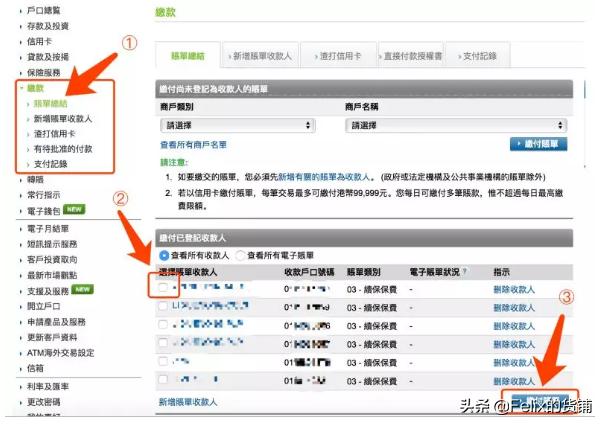Click 刪除收款人 in the third payee row
Image resolution: width=604 pixels, height=426 pixels.
pos(514,326)
